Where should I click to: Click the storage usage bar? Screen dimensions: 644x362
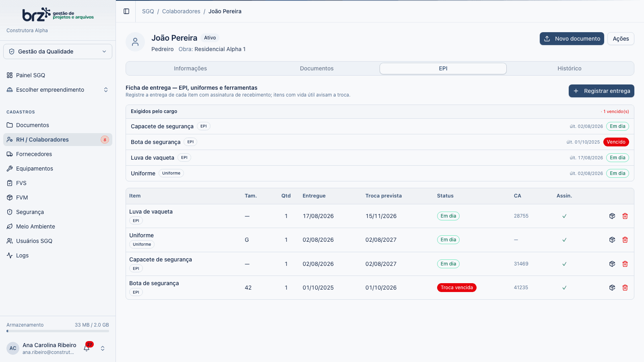pyautogui.click(x=58, y=331)
